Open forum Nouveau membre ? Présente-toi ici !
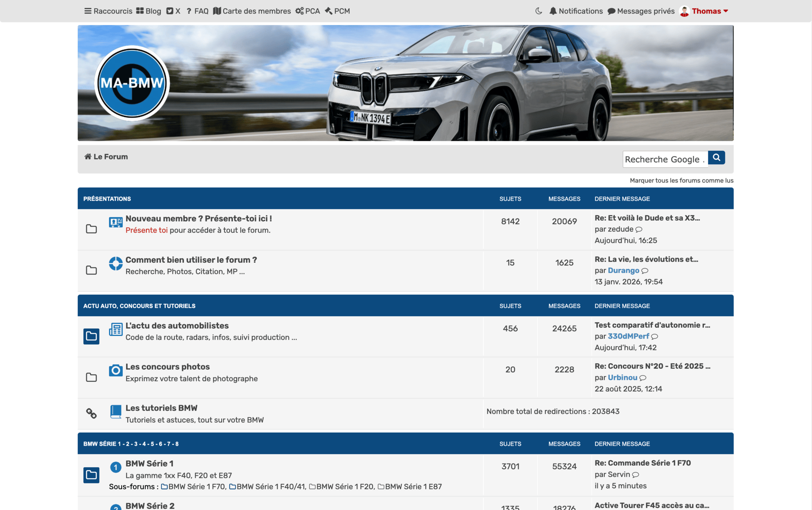This screenshot has height=510, width=812. [199, 218]
